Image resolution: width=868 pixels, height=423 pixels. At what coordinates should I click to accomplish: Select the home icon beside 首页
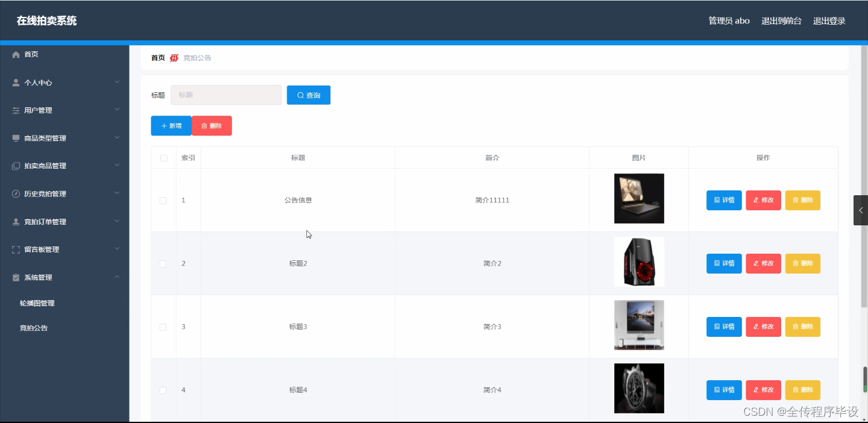16,54
